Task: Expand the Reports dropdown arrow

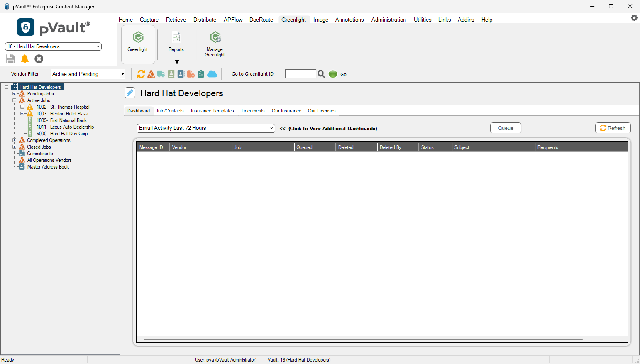Action: coord(177,62)
